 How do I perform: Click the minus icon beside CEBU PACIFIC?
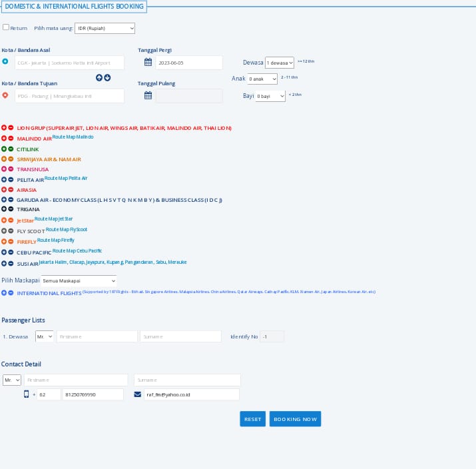point(11,252)
